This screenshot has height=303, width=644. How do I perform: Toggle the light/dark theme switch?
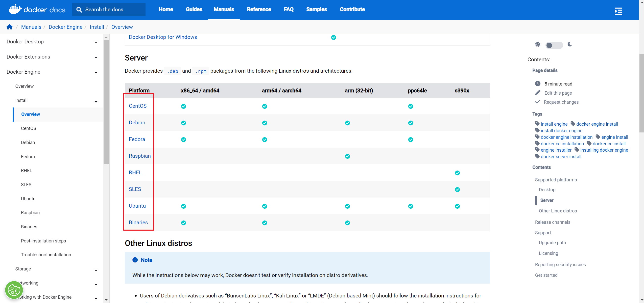554,45
